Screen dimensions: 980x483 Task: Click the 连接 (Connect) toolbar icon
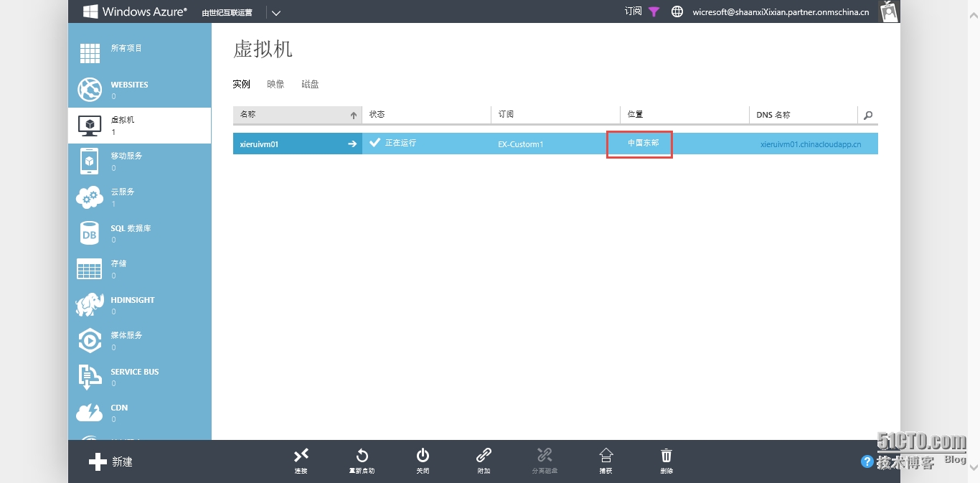click(301, 455)
